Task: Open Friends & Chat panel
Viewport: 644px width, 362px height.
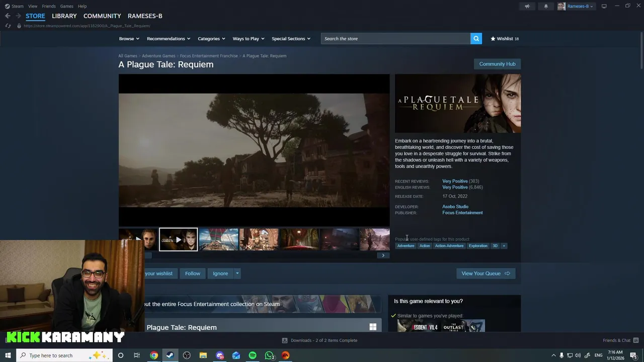Action: (x=620, y=340)
